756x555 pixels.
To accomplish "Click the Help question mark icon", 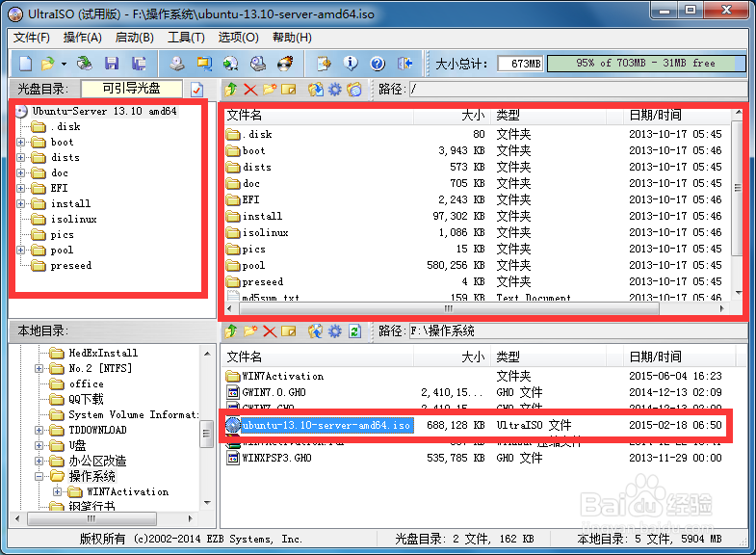I will coord(378,64).
